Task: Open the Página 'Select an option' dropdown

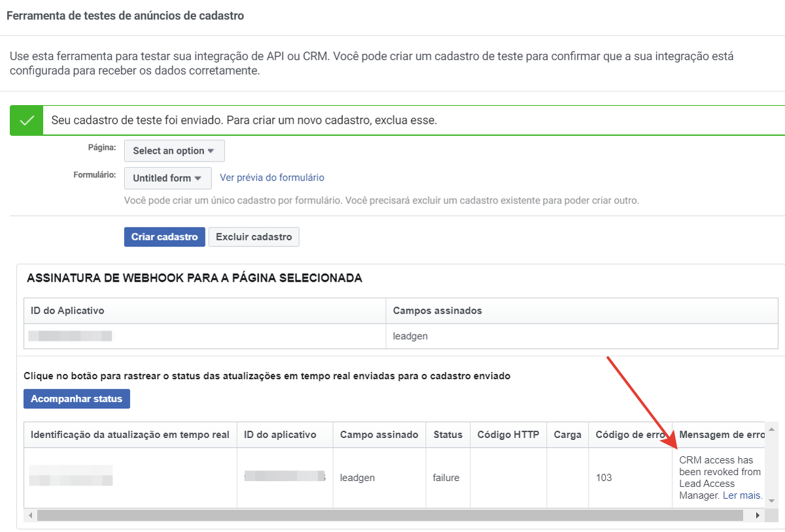Action: 174,151
